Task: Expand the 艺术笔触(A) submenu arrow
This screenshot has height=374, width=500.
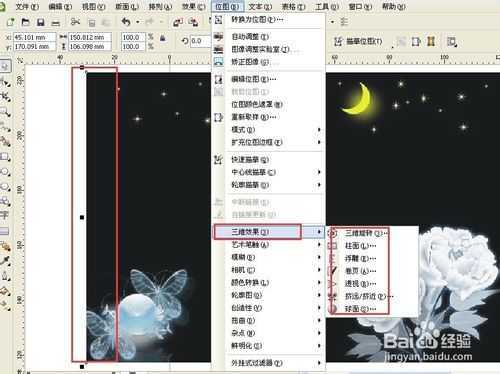Action: (x=319, y=244)
